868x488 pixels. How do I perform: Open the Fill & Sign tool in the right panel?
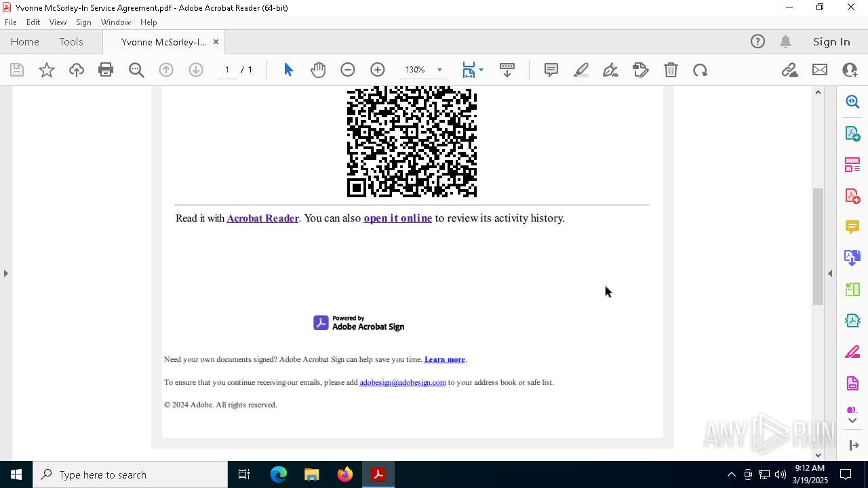(x=852, y=352)
